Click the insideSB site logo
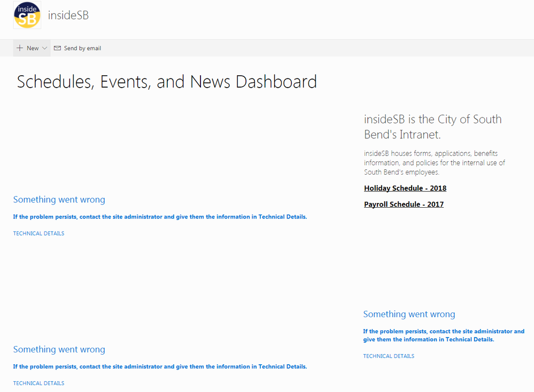 (27, 15)
